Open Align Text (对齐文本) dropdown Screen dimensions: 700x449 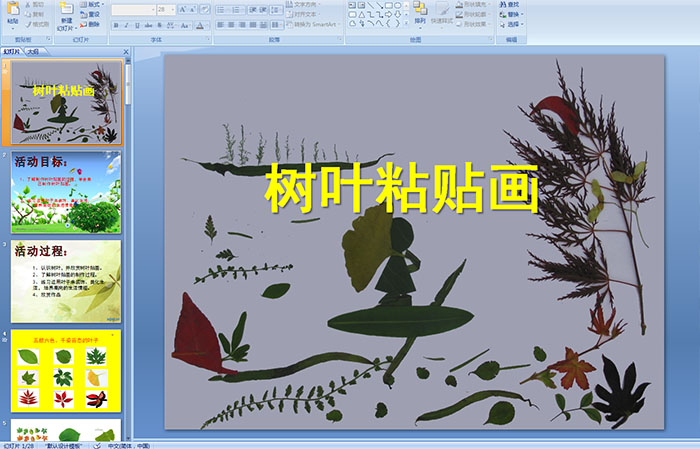(303, 14)
